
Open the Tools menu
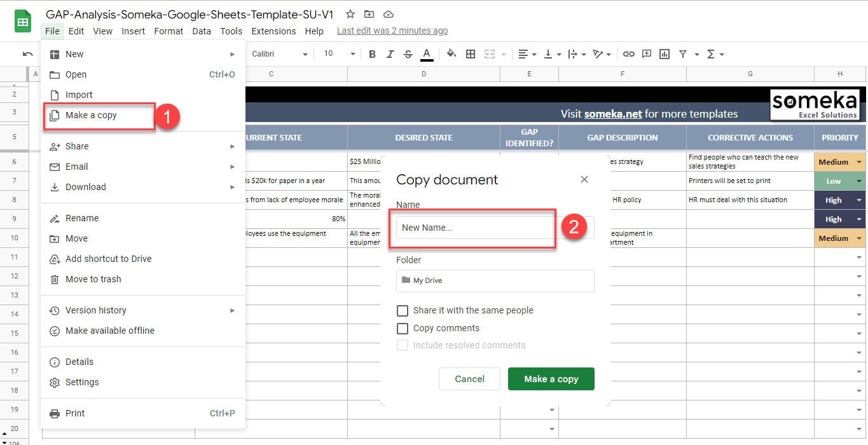(x=231, y=31)
